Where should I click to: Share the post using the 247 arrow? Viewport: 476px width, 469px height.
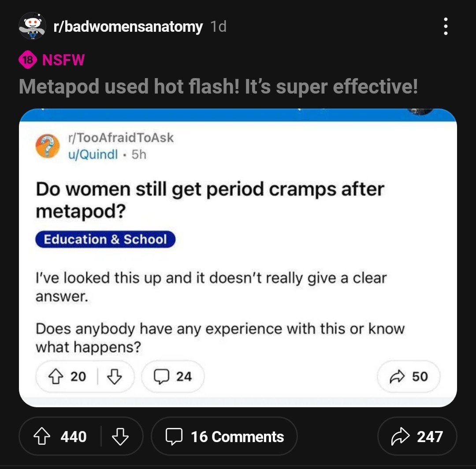[x=400, y=436]
